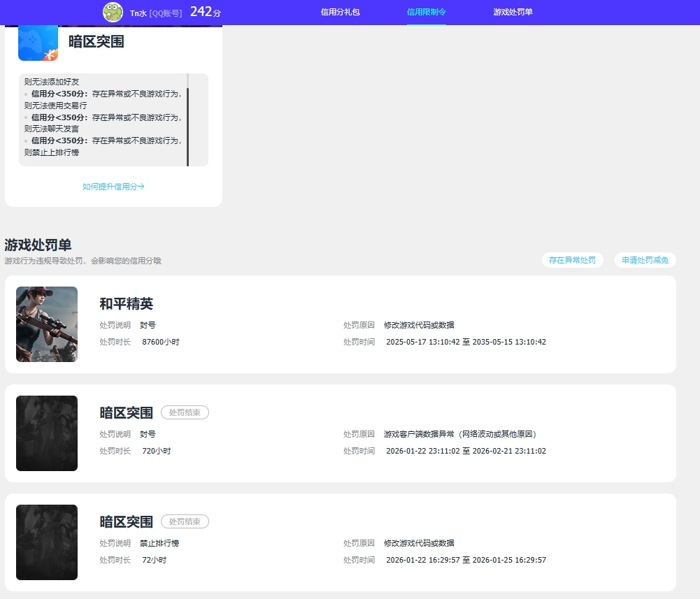Screen dimensions: 700x599
Task: Click the 游戏客户端数据异常 penalty reason
Action: pos(460,434)
